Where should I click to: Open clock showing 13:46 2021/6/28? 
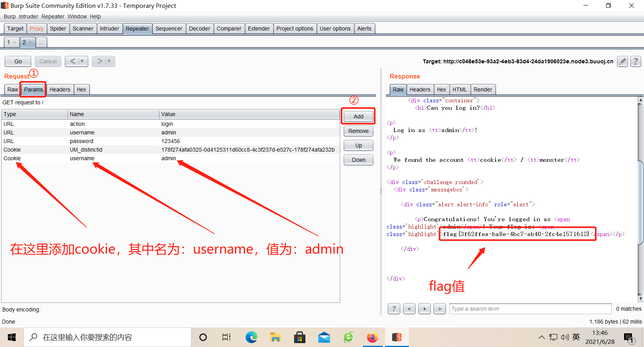tap(600, 337)
